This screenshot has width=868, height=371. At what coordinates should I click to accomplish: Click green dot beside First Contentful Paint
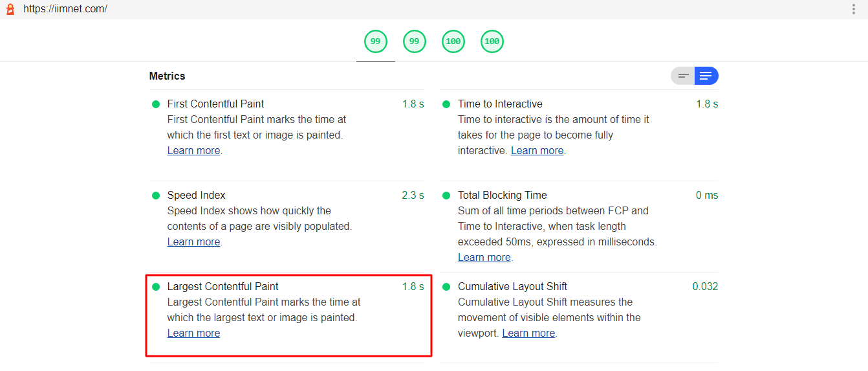156,104
